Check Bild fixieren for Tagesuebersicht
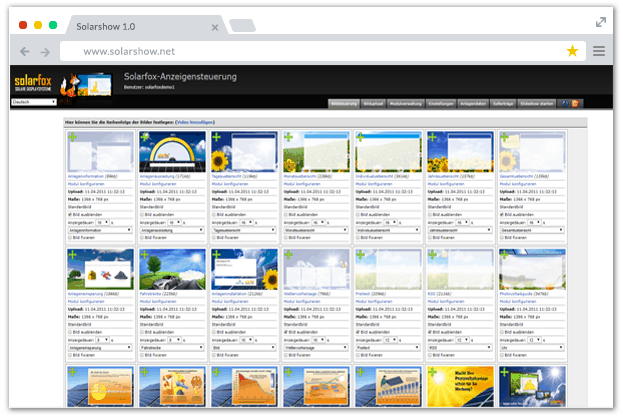 pyautogui.click(x=214, y=238)
